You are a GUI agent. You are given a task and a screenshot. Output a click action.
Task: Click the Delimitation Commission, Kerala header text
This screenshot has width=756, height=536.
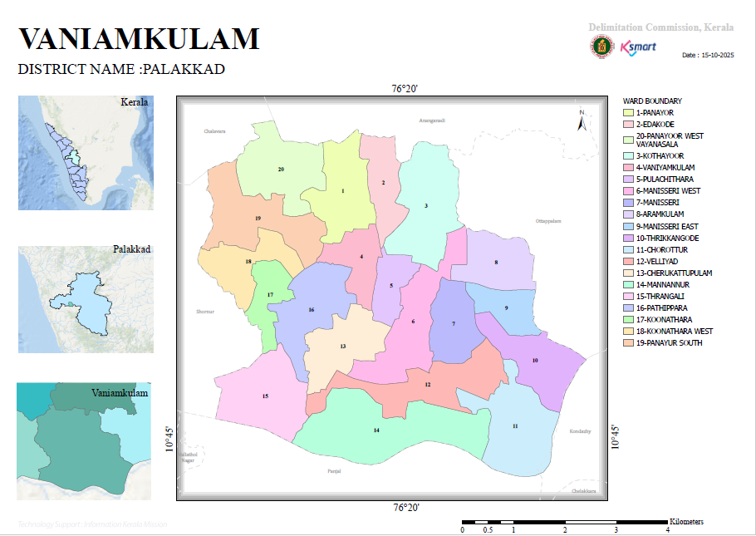click(661, 27)
